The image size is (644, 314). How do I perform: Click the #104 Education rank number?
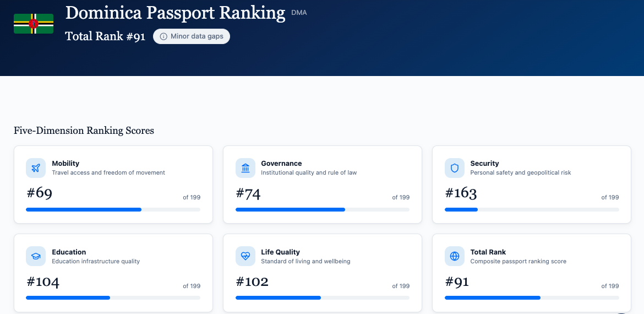tap(43, 282)
